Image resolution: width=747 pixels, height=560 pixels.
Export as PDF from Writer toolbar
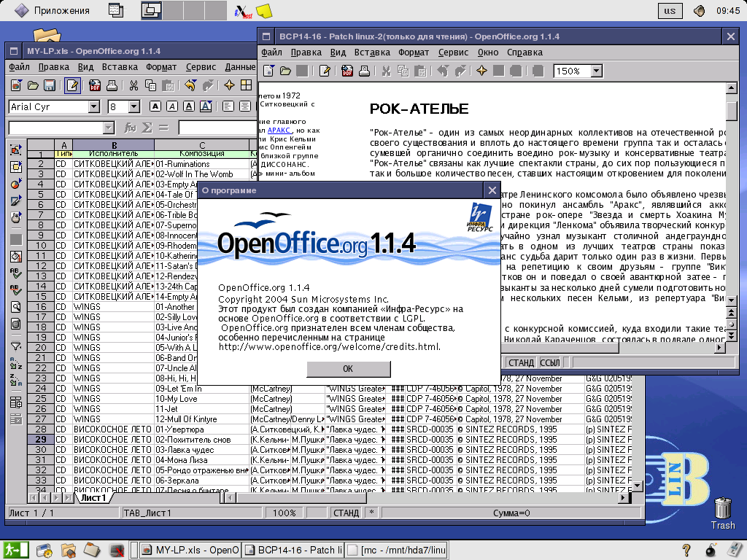347,71
